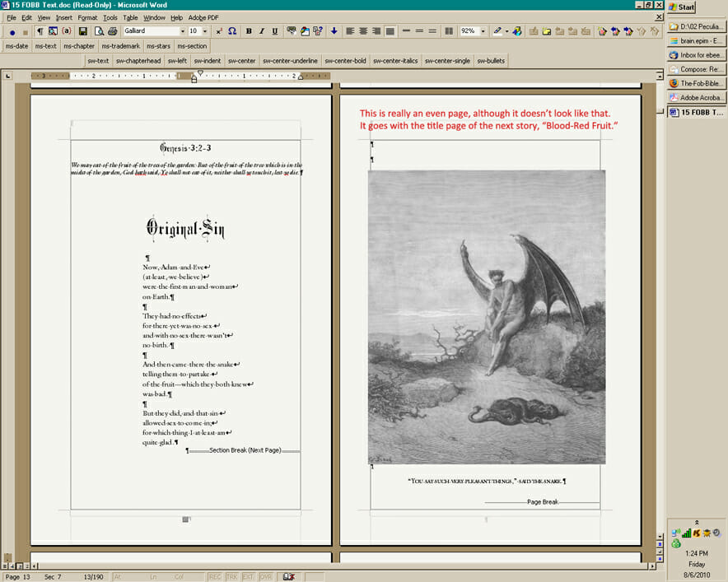Toggle Bold formatting
This screenshot has height=582, width=728.
[x=249, y=31]
